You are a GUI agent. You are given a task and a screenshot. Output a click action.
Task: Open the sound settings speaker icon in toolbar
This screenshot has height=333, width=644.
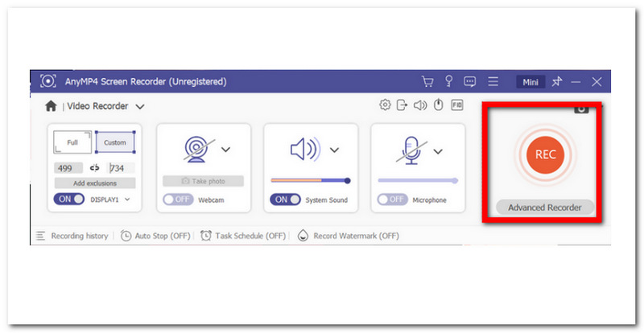(x=420, y=105)
